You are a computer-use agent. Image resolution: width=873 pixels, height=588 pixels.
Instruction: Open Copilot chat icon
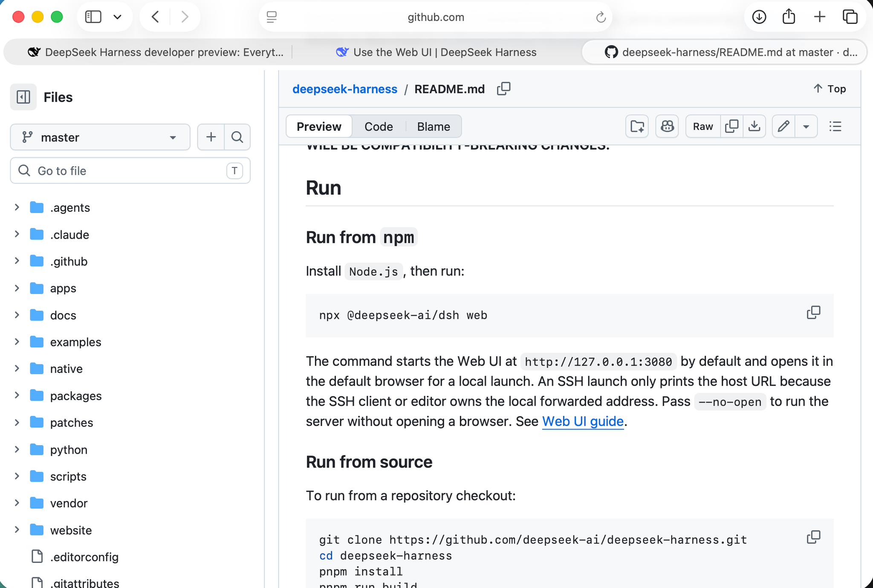pos(667,126)
